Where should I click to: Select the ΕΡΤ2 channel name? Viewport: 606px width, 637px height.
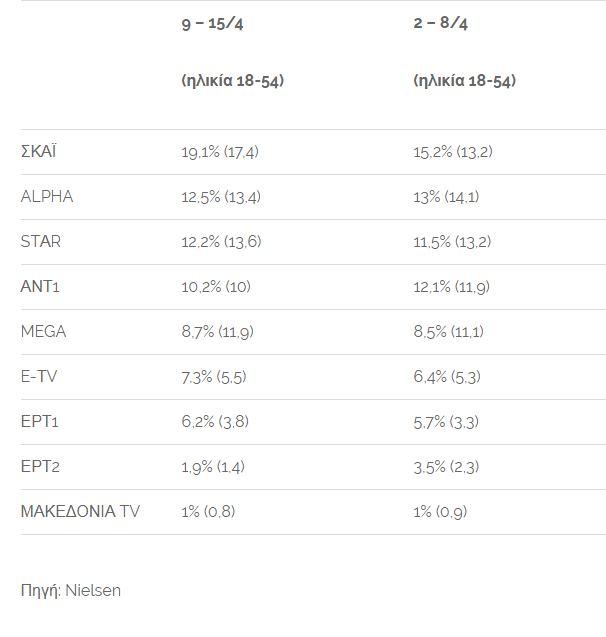[40, 467]
